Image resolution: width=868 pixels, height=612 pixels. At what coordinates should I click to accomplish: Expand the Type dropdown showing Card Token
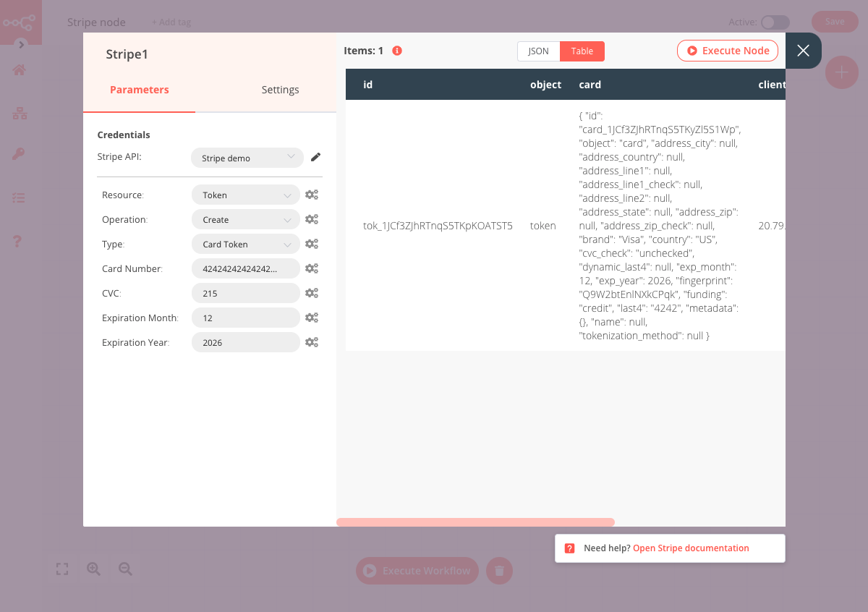245,244
